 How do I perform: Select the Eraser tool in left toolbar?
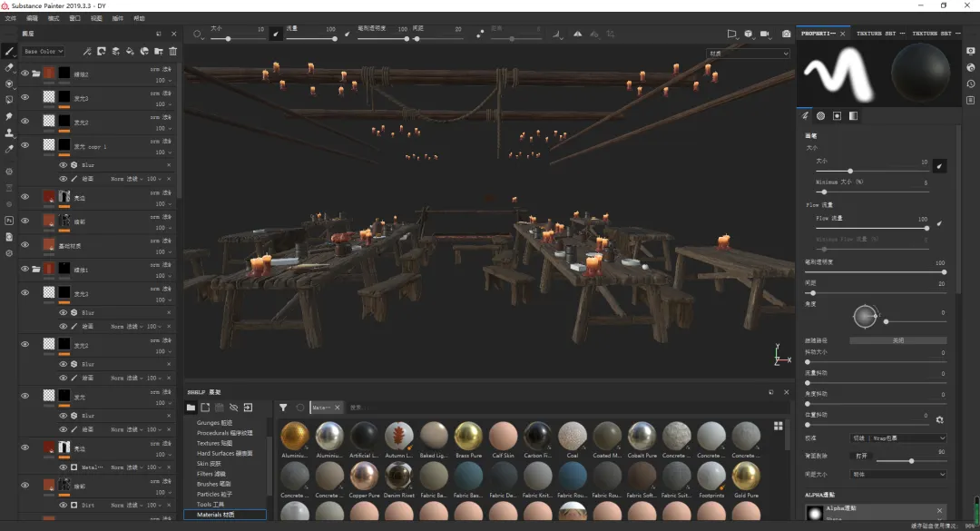pyautogui.click(x=9, y=67)
